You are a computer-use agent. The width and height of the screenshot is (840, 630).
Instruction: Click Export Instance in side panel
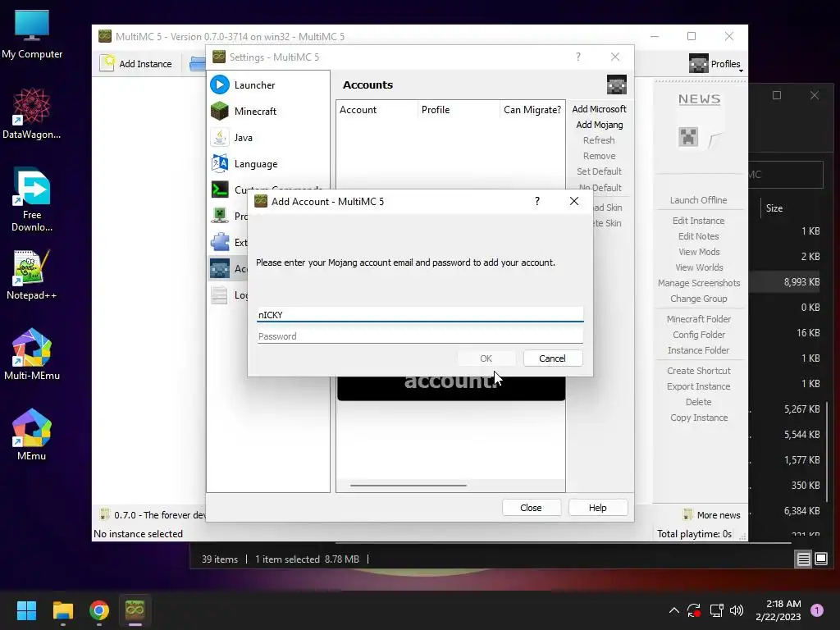click(x=698, y=386)
